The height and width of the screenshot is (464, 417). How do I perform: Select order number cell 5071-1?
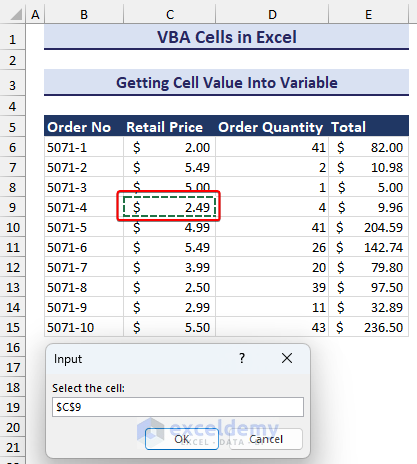click(84, 147)
